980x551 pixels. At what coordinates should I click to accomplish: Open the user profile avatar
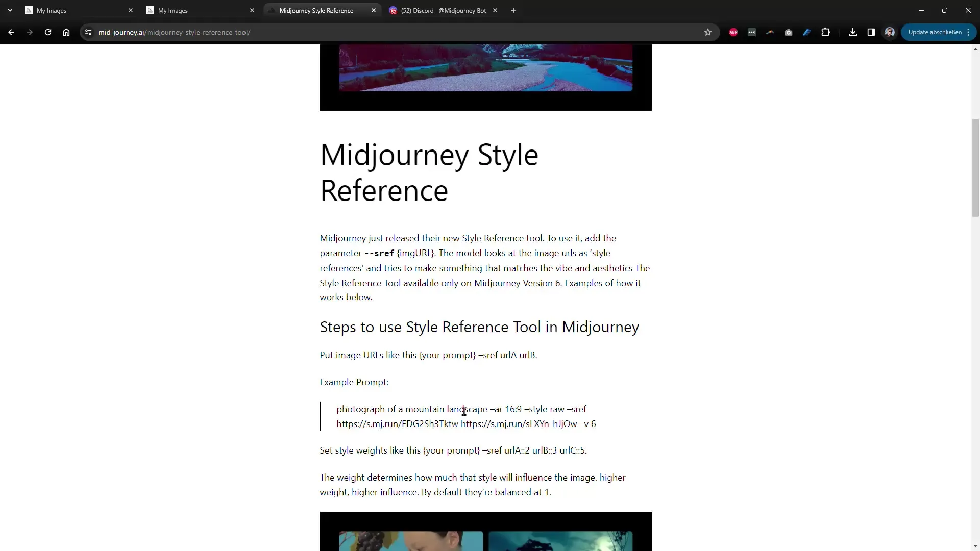pos(890,32)
